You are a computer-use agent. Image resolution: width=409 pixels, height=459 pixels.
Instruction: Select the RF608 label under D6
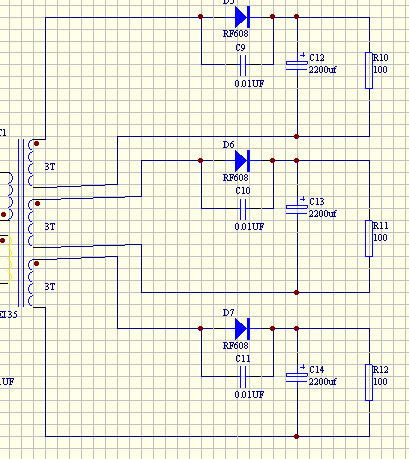tap(236, 178)
